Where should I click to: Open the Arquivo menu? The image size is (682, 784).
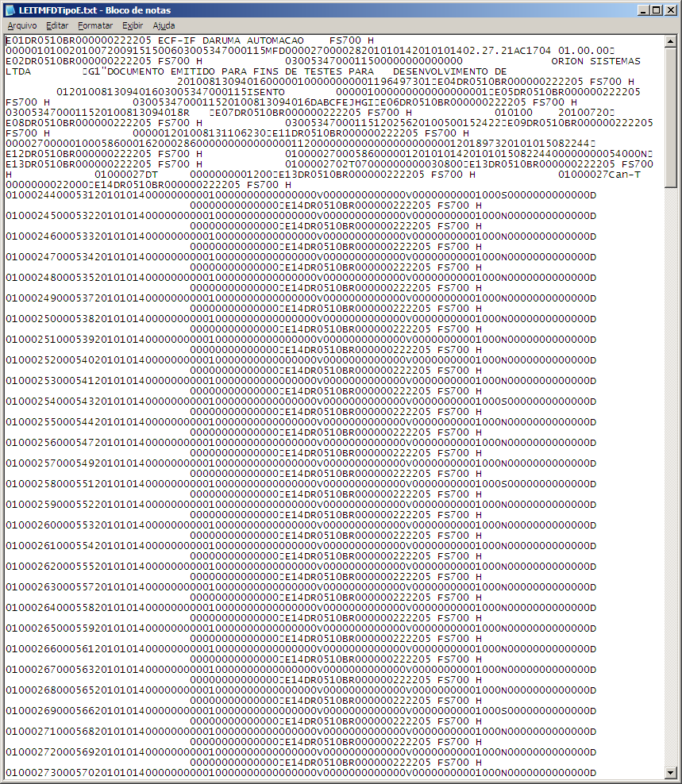tap(22, 25)
